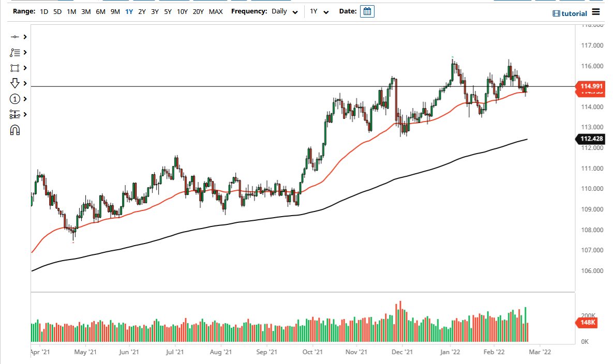
Task: Select the rectangle shape tool
Action: point(14,68)
